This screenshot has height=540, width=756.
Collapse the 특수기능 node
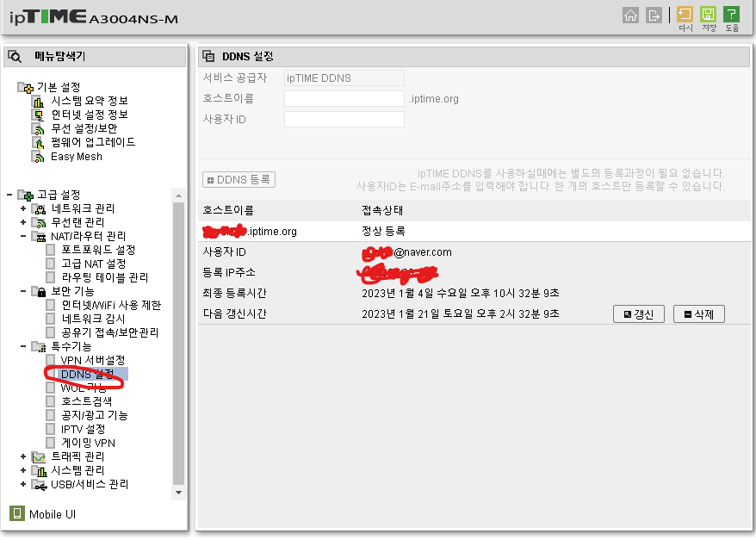pyautogui.click(x=23, y=346)
